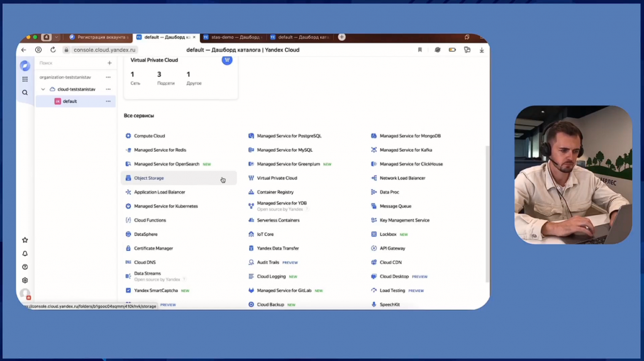The width and height of the screenshot is (644, 361).
Task: Open Application Load Balancer
Action: pyautogui.click(x=159, y=192)
